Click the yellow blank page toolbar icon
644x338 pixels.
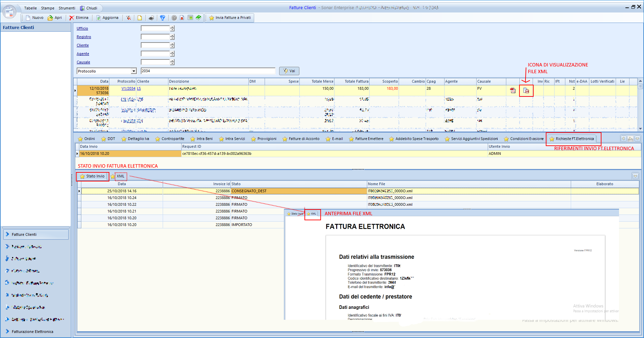(x=140, y=18)
